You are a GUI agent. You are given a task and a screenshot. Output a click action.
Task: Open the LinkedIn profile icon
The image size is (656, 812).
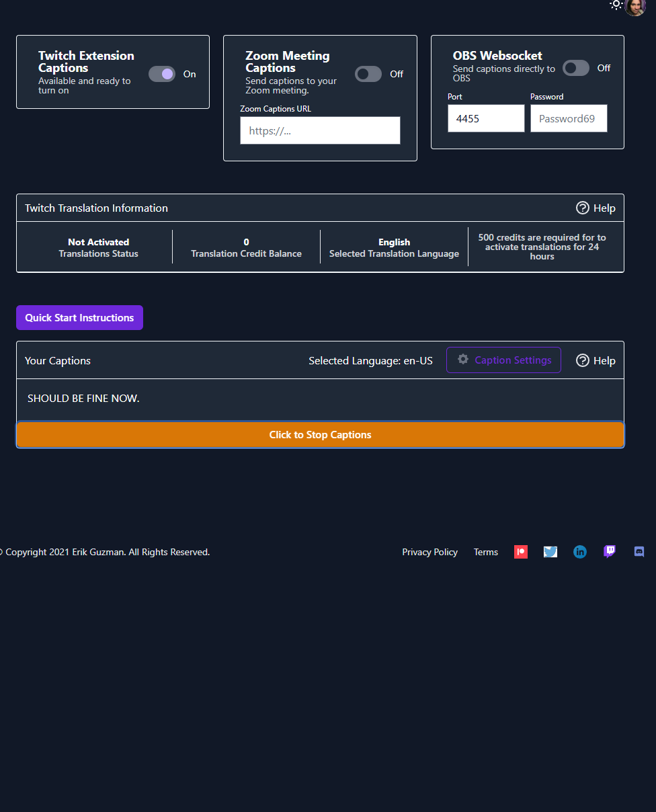click(x=580, y=552)
